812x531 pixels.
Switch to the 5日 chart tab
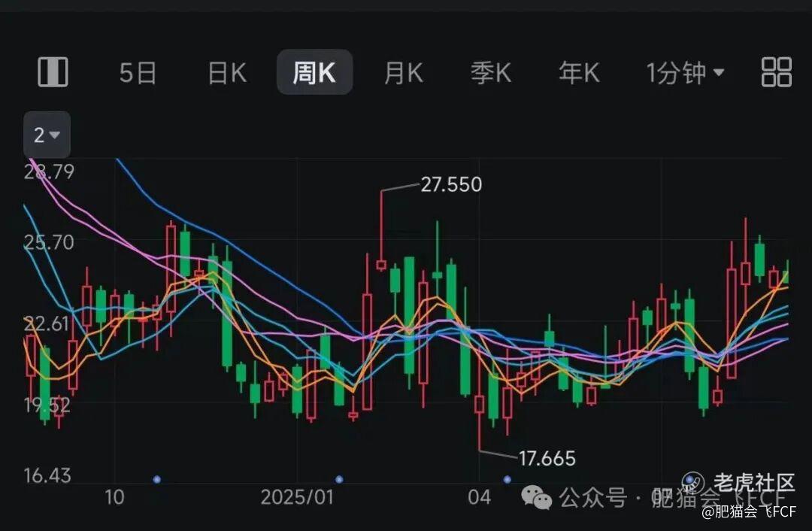[x=138, y=72]
